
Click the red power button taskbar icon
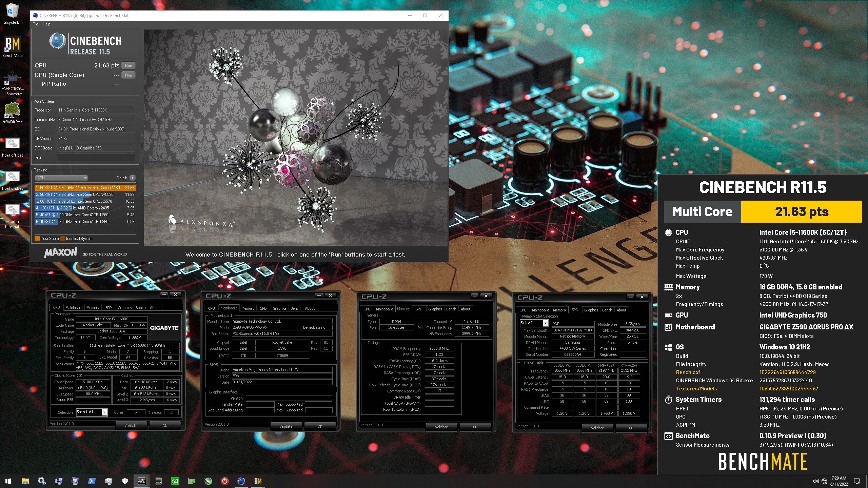[224, 481]
